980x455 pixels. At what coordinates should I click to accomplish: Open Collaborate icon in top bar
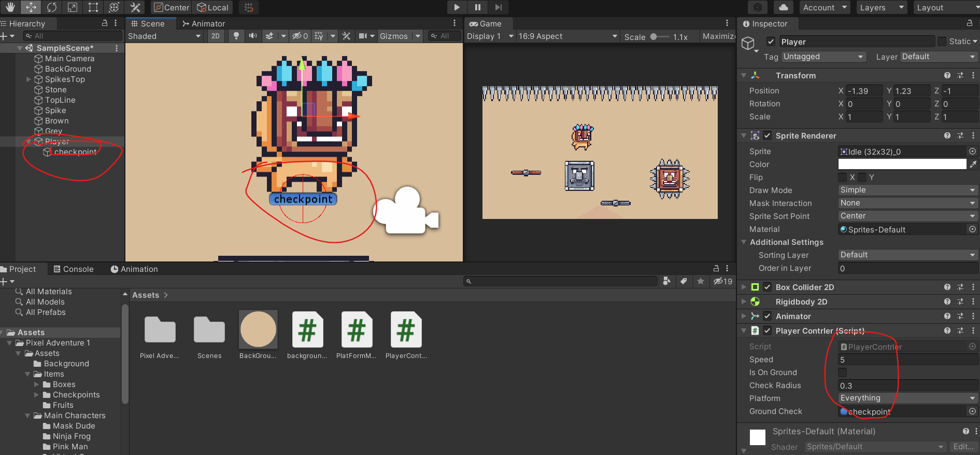(x=758, y=7)
